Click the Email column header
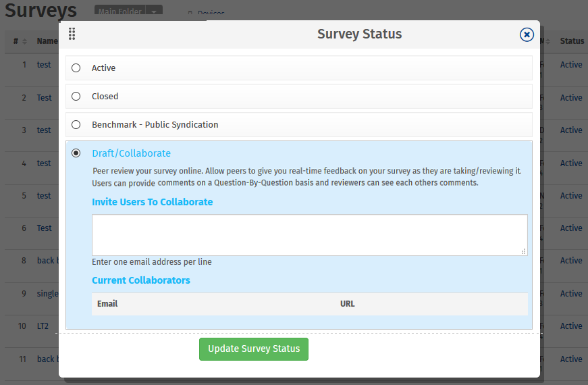 [107, 303]
